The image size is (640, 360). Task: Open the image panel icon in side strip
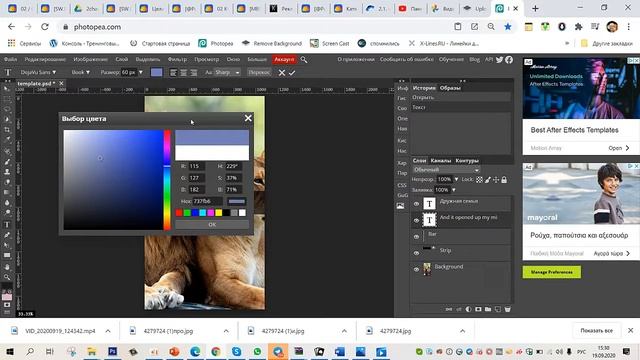[x=400, y=206]
